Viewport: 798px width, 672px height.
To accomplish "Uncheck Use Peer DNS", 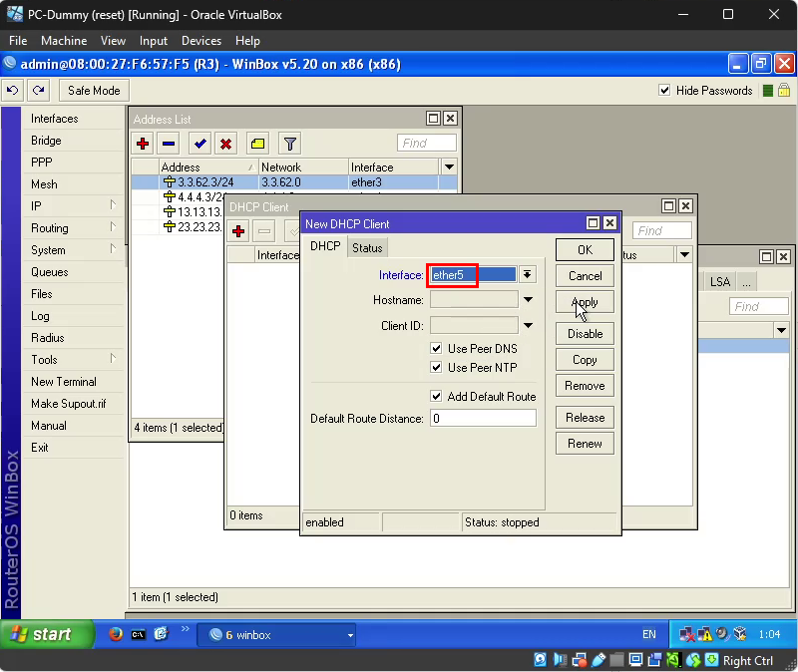I will click(x=436, y=348).
